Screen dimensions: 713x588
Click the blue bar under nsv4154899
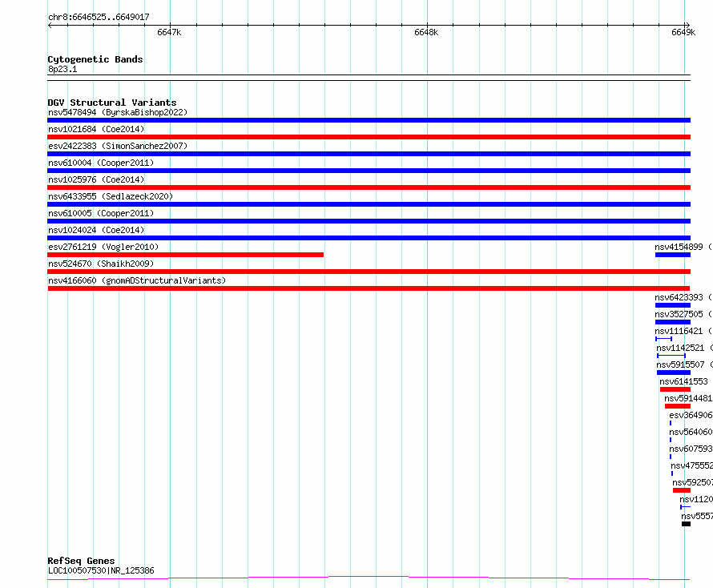(x=672, y=255)
